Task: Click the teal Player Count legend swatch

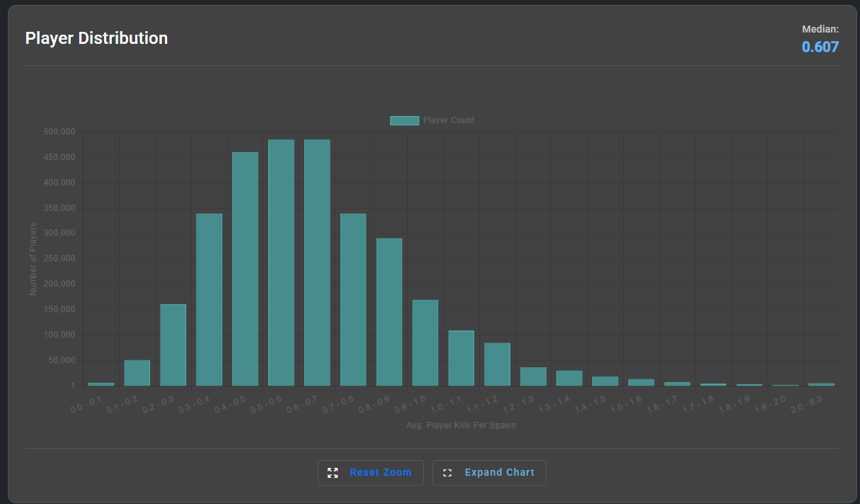Action: 404,120
